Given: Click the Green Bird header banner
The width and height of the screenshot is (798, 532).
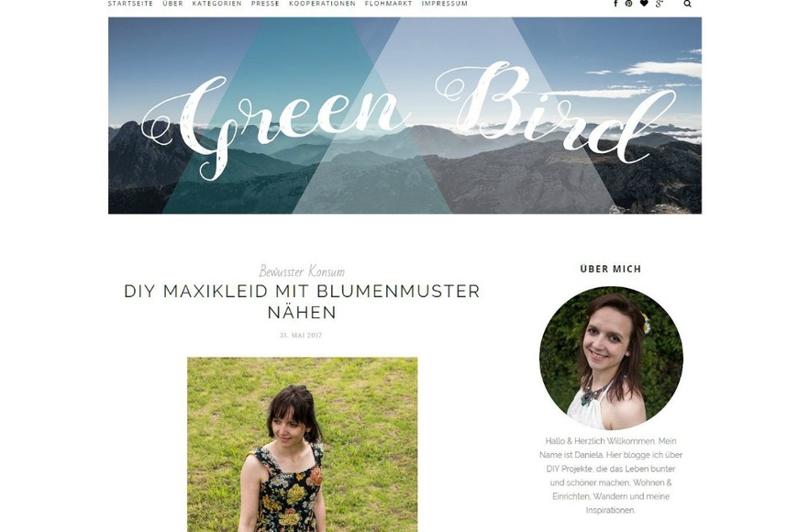Looking at the screenshot, I should click(405, 116).
